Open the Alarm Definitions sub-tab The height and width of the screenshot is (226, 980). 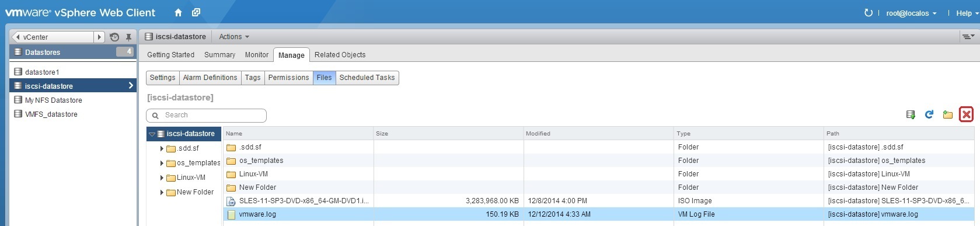[x=210, y=78]
